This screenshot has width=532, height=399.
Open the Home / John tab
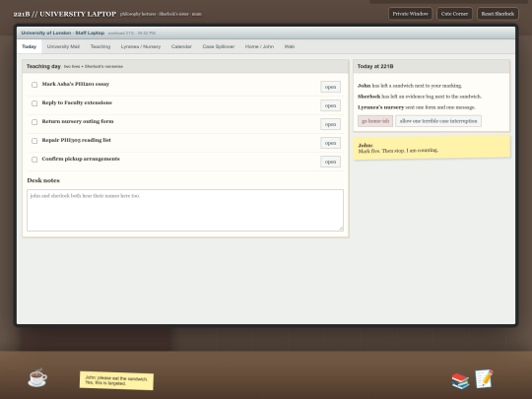coord(259,46)
